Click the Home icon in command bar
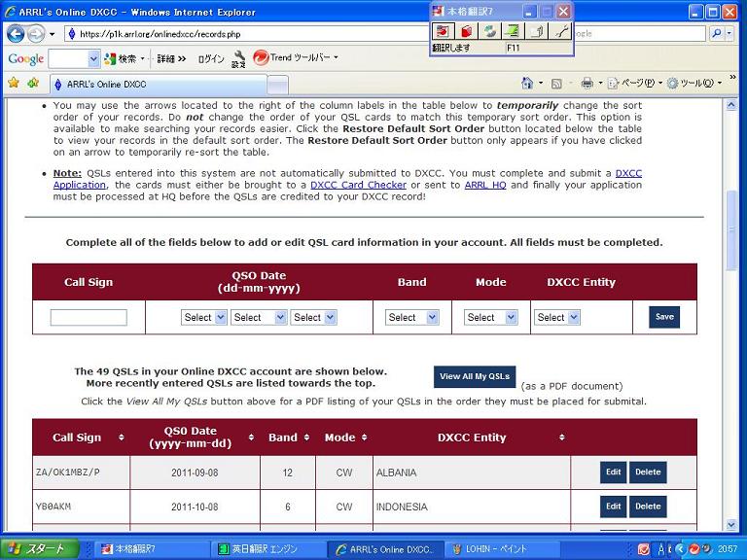 527,84
